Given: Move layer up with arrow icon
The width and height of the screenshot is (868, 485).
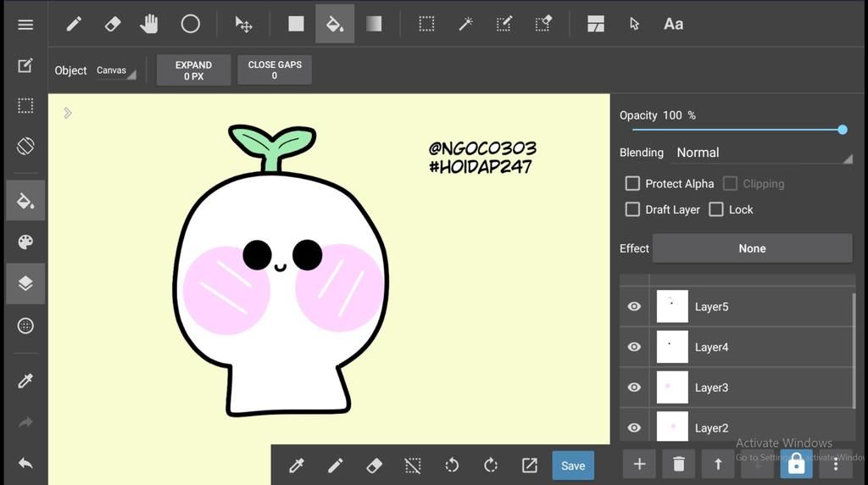Looking at the screenshot, I should click(x=718, y=464).
